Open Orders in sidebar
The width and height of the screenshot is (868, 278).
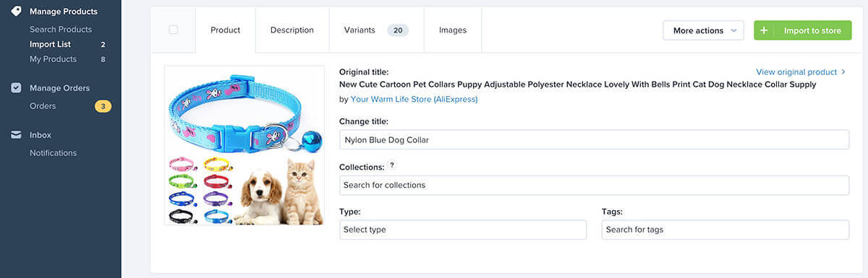[43, 106]
